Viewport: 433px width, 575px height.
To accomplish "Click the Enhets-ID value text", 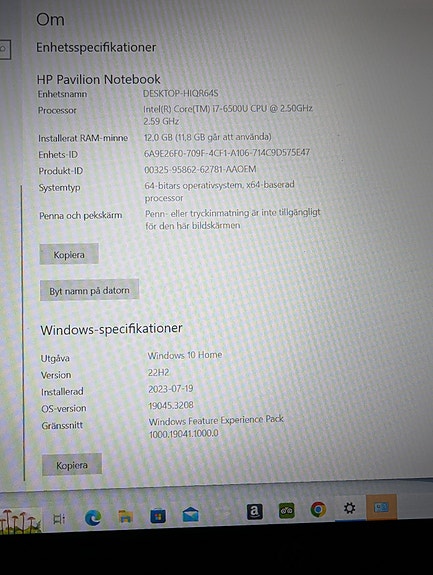I will pos(227,153).
